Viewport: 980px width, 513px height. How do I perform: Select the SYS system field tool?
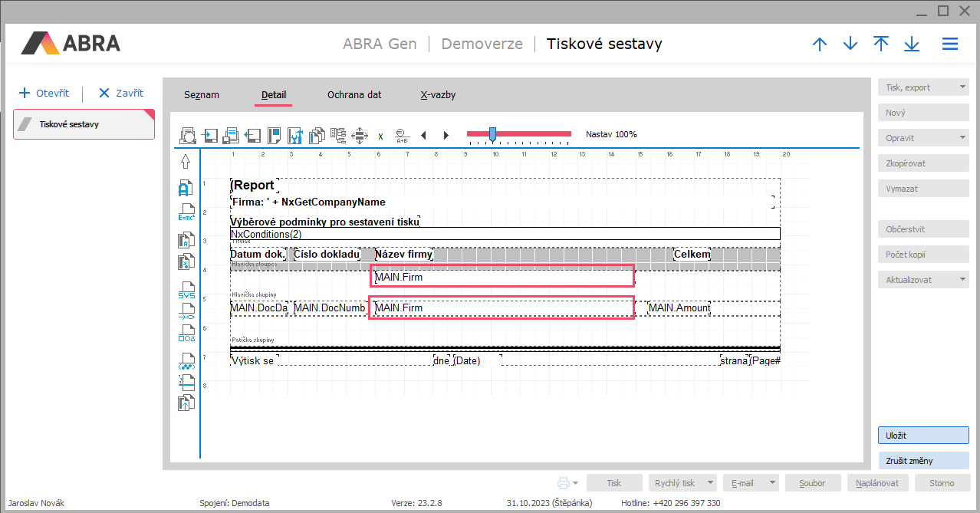[186, 290]
